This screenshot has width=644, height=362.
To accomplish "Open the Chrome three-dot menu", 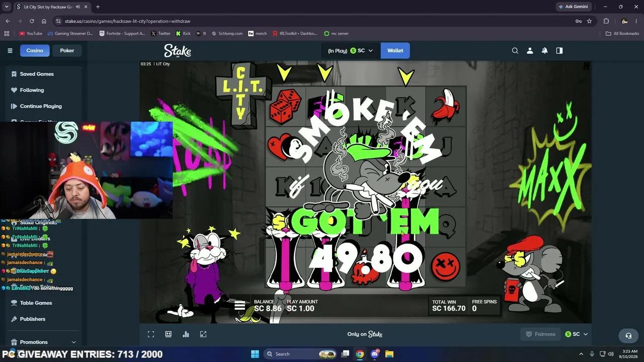I will 637,21.
